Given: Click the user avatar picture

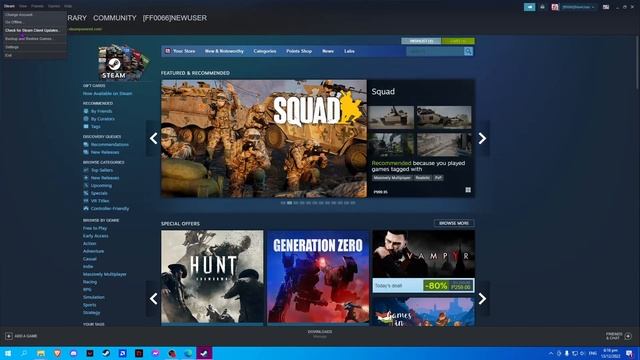Looking at the screenshot, I should point(555,7).
